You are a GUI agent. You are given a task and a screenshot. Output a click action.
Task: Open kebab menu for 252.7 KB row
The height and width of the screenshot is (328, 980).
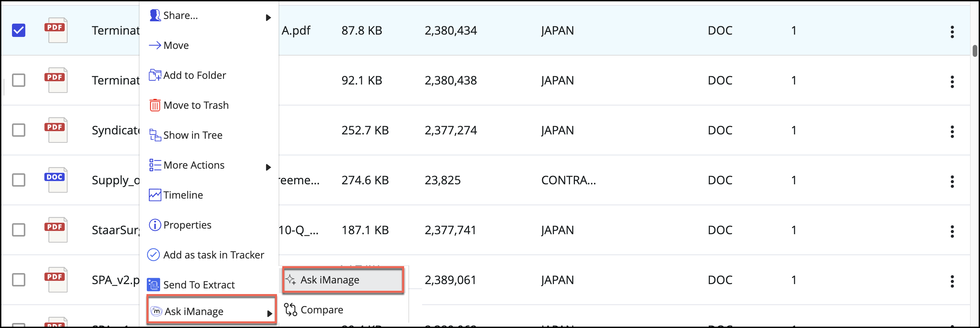point(952,131)
